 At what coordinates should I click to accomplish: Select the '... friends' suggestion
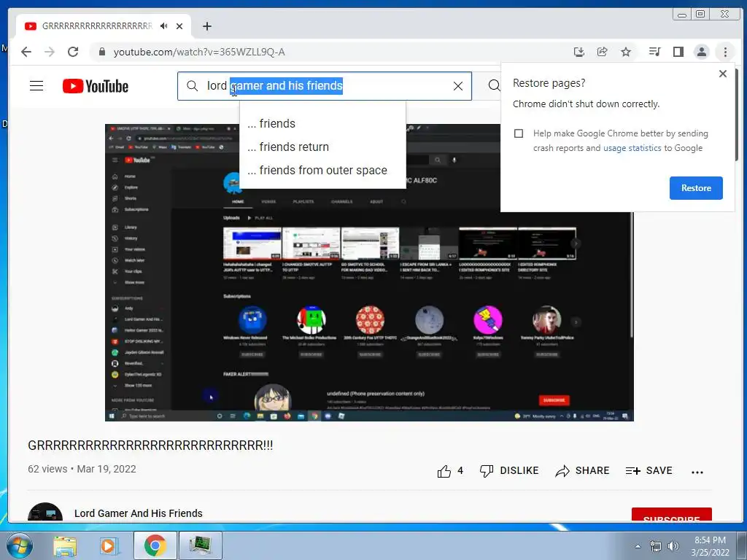click(322, 124)
